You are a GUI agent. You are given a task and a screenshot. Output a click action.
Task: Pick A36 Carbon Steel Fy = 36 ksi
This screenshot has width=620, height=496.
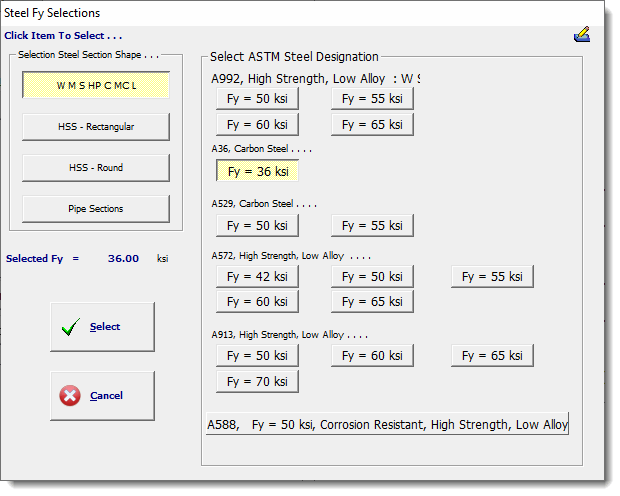point(257,171)
